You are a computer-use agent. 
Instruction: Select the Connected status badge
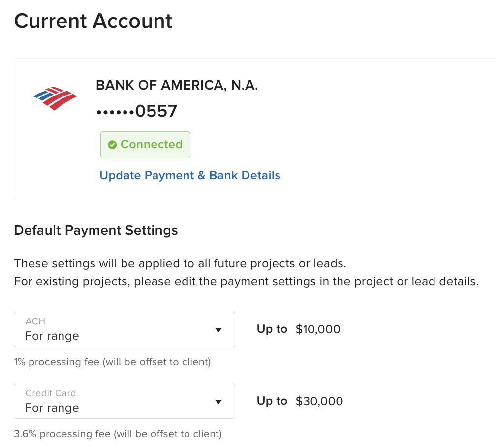click(x=145, y=144)
